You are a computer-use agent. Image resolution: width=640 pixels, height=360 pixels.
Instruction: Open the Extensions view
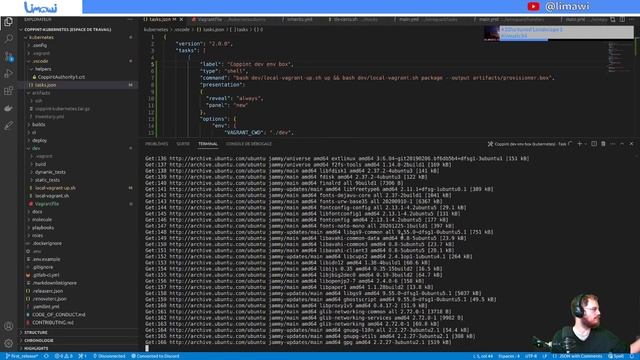pyautogui.click(x=8, y=91)
